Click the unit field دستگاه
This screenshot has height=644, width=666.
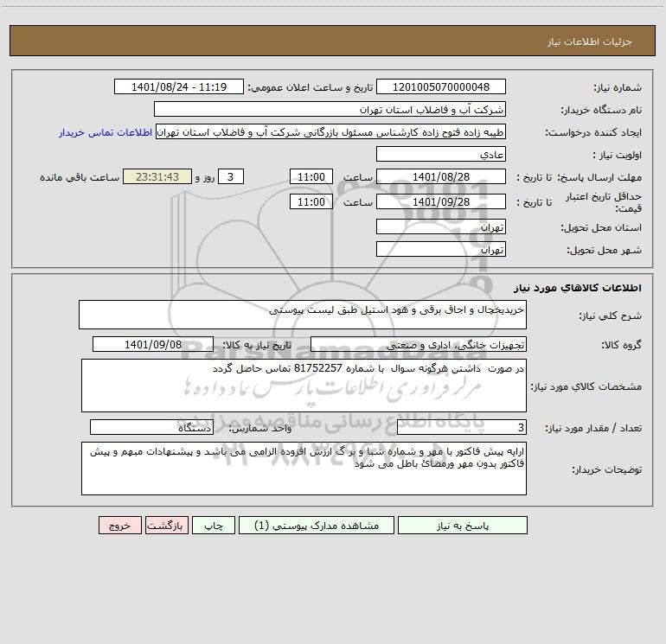tap(151, 427)
